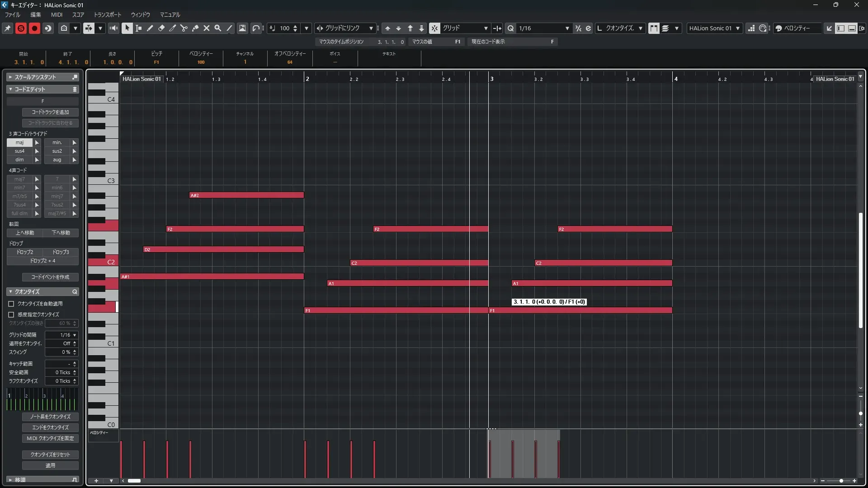Toggle Solo Editor red S button
The image size is (868, 488).
coord(21,28)
